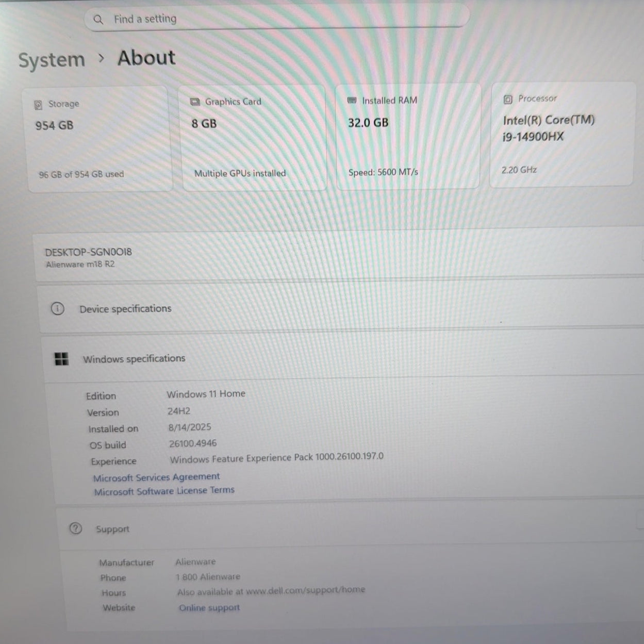Select the 954 GB storage value
The image size is (644, 644).
point(54,125)
